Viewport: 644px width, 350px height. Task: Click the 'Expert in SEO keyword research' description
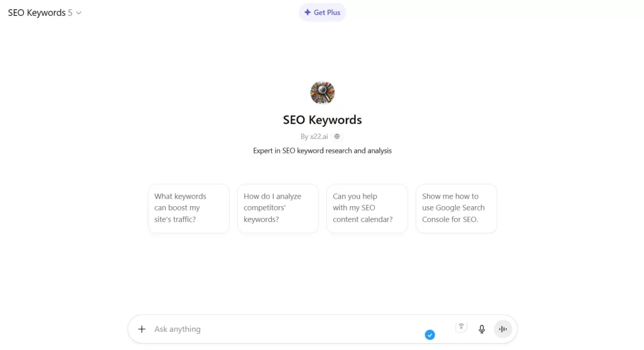pyautogui.click(x=323, y=151)
